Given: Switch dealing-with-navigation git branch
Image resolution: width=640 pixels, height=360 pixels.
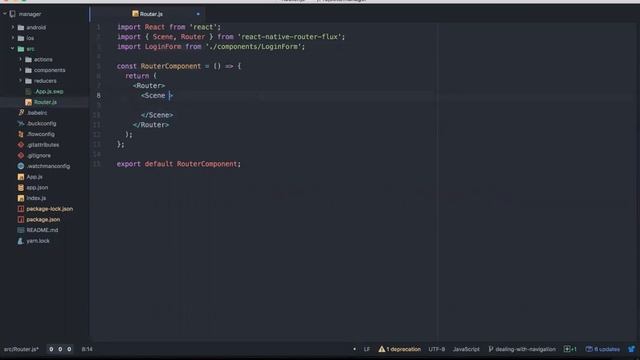Looking at the screenshot, I should (x=522, y=349).
